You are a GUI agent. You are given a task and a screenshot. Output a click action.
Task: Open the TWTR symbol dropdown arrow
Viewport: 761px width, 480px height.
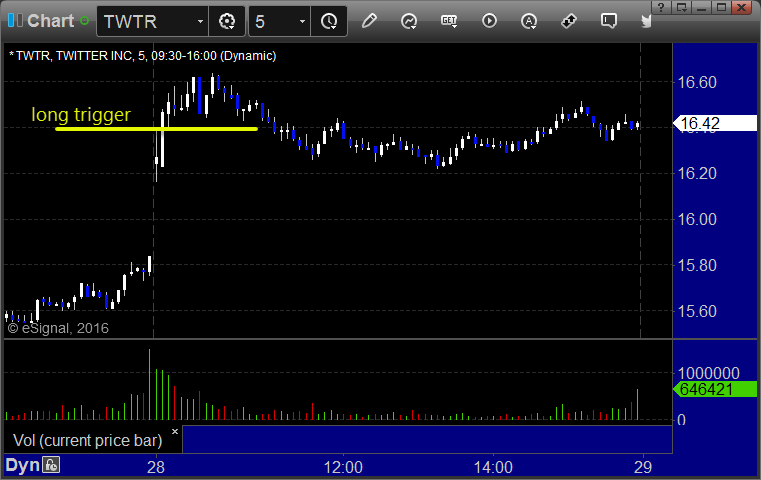click(x=200, y=21)
